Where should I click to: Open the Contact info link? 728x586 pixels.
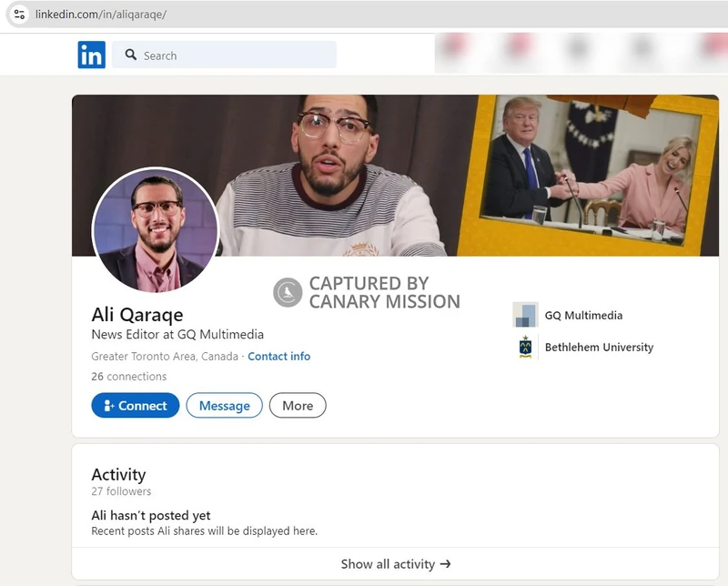(x=279, y=356)
